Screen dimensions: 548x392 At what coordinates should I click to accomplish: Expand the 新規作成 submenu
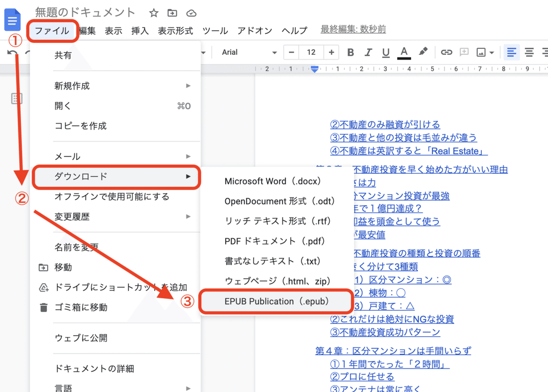[x=115, y=86]
